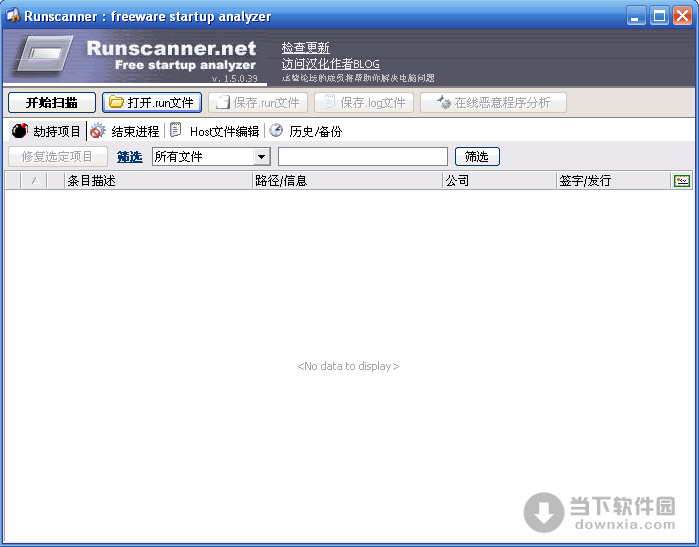Click the 修复选定项目 button
The image size is (699, 547).
[x=58, y=156]
